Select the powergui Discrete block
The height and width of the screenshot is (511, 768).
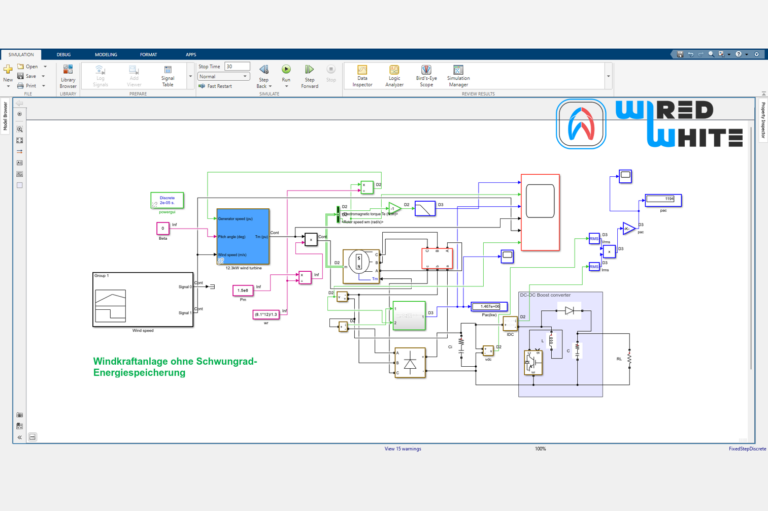click(167, 200)
